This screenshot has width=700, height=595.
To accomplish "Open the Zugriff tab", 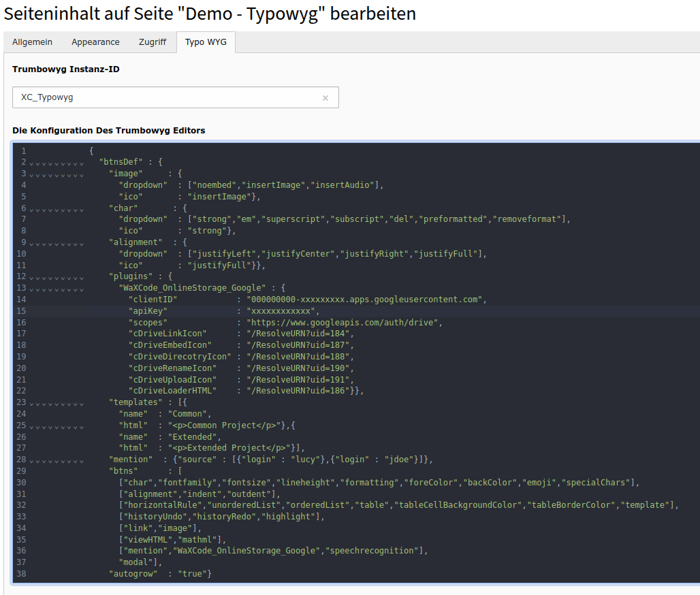I will point(153,42).
